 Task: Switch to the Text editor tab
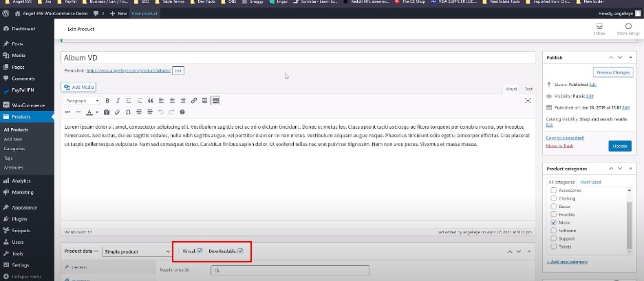coord(528,89)
